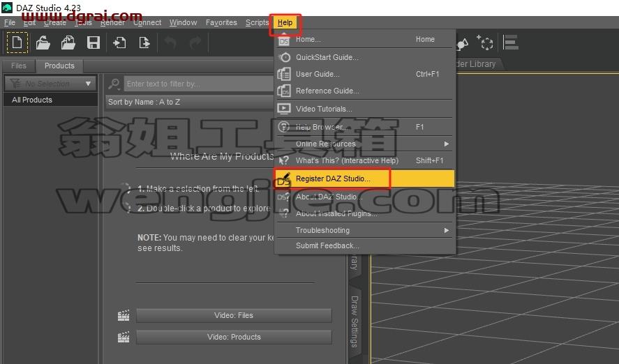Click the Export toolbar icon
Screen dimensions: 619x364
(x=144, y=43)
